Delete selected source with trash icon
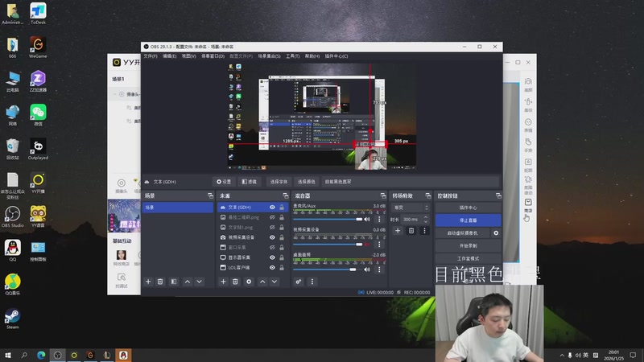 [x=235, y=282]
